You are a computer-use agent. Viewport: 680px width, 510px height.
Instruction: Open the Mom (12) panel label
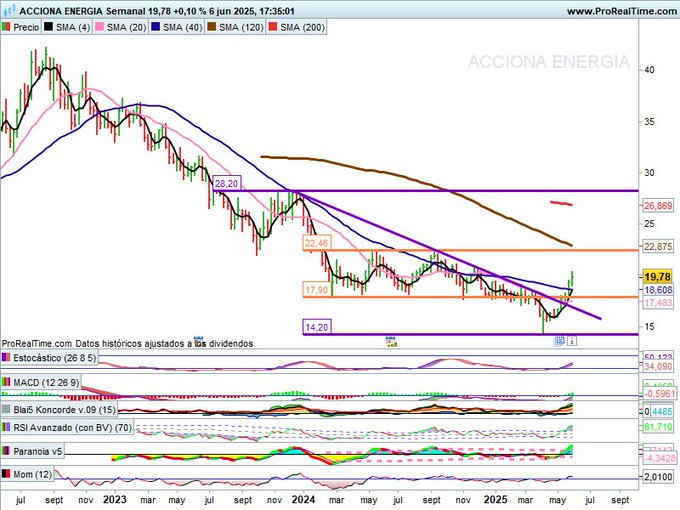[33, 474]
